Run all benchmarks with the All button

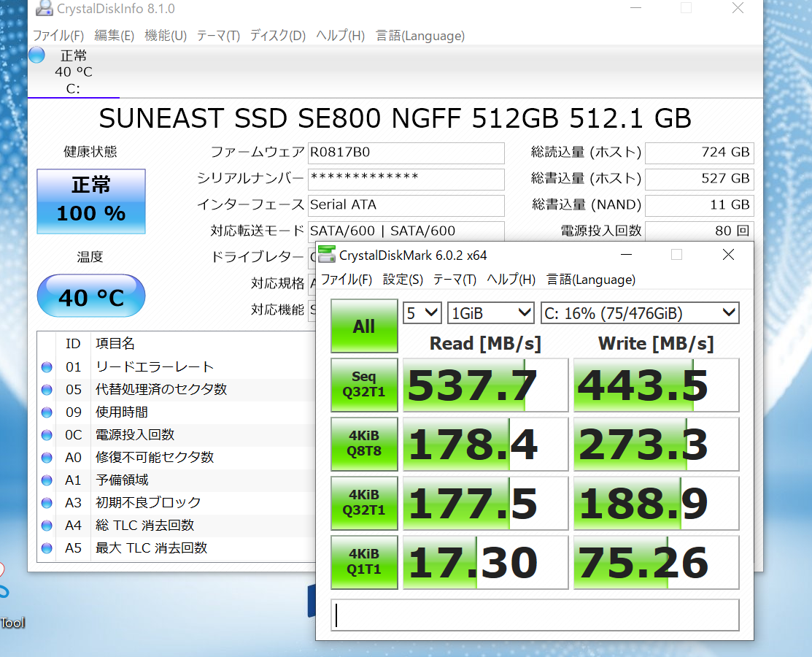tap(364, 326)
